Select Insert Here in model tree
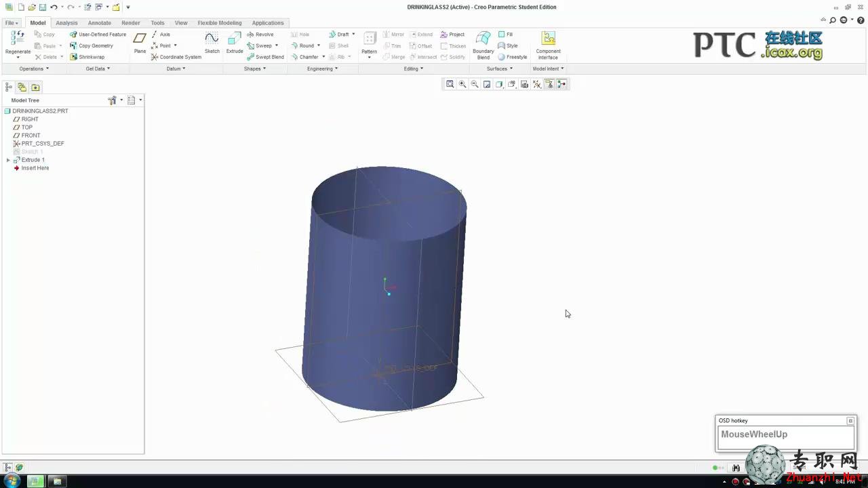This screenshot has width=868, height=488. point(31,168)
